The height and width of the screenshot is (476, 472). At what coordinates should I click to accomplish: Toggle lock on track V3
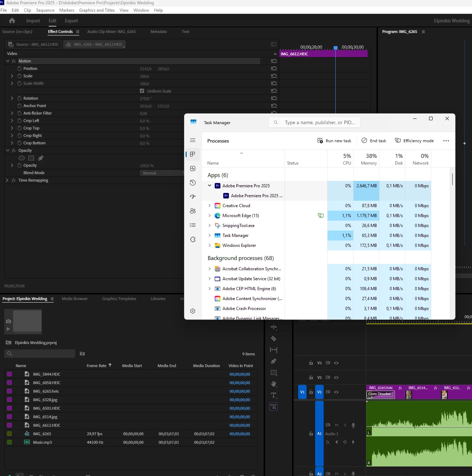coord(311,363)
